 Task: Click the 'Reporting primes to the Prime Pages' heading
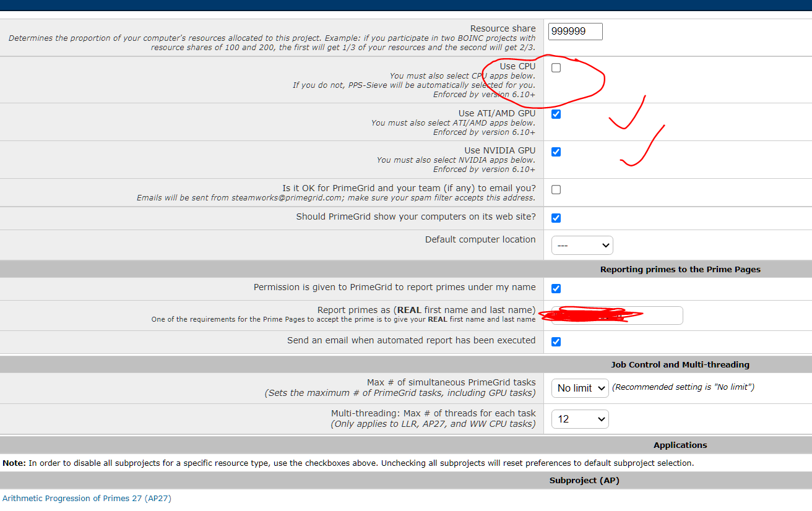[x=680, y=269]
